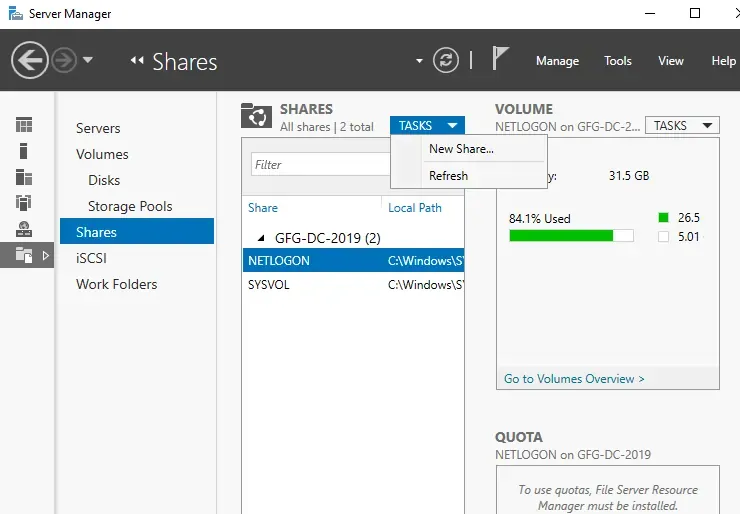Click the Filter input field

(x=321, y=164)
